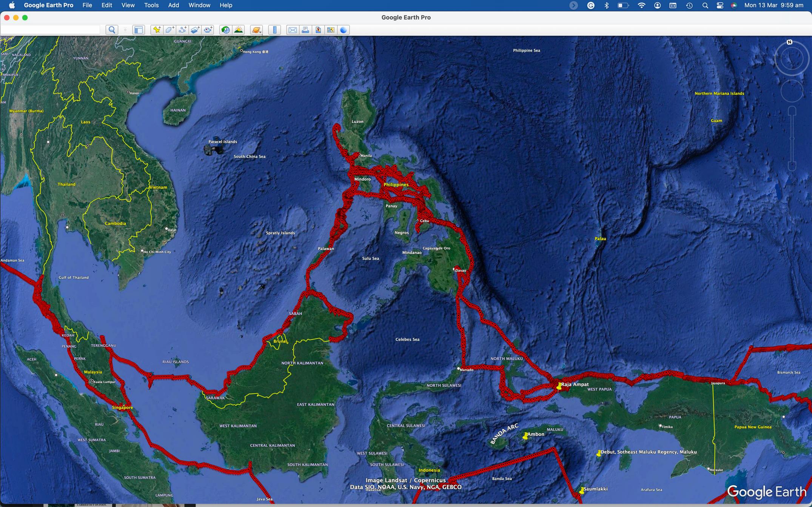Add an image overlay
Screen dimensions: 812x507
coord(195,30)
